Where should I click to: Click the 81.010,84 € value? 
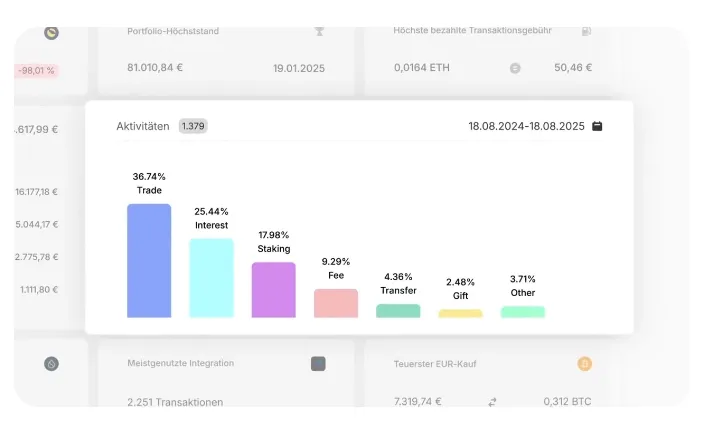coord(155,67)
